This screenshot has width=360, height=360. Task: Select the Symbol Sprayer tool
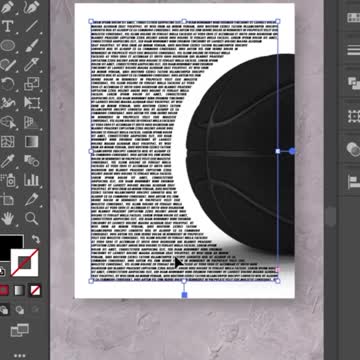click(x=7, y=180)
